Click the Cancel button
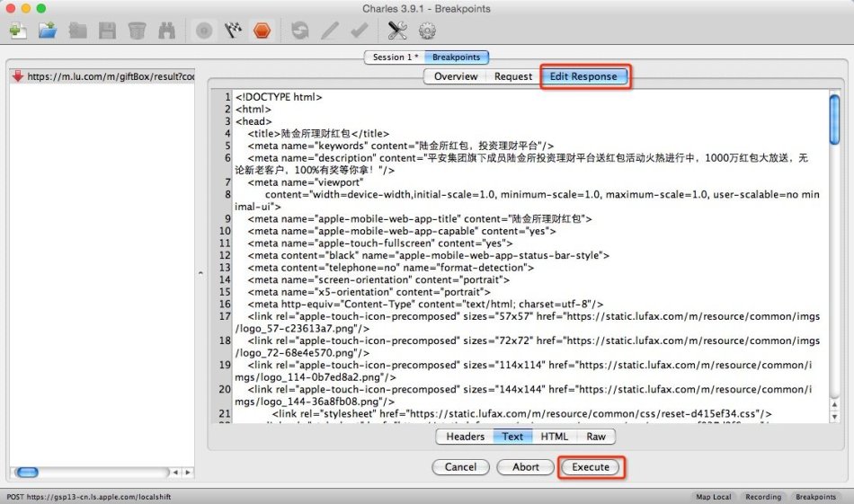This screenshot has height=504, width=854. 460,467
